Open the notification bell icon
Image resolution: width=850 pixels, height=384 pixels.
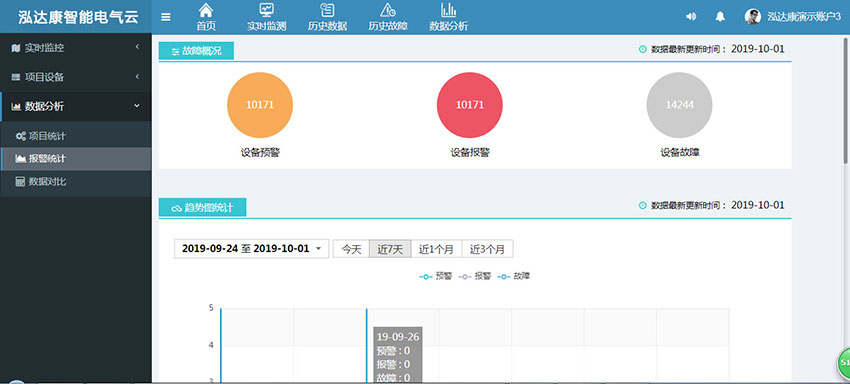coord(720,17)
